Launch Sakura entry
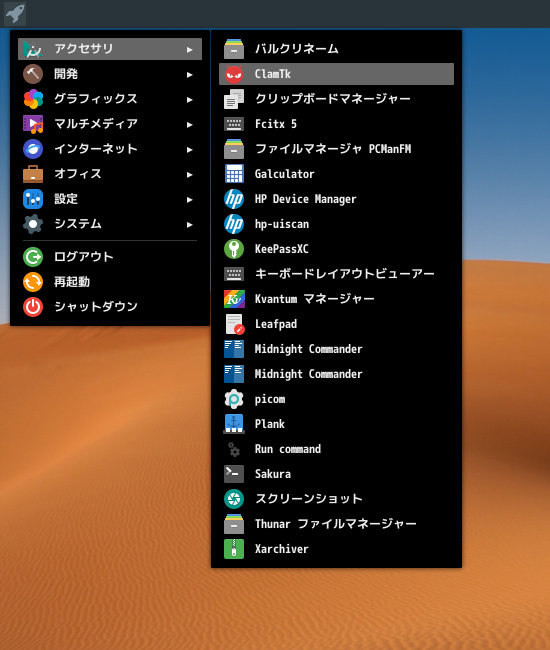This screenshot has height=650, width=550. pos(336,474)
